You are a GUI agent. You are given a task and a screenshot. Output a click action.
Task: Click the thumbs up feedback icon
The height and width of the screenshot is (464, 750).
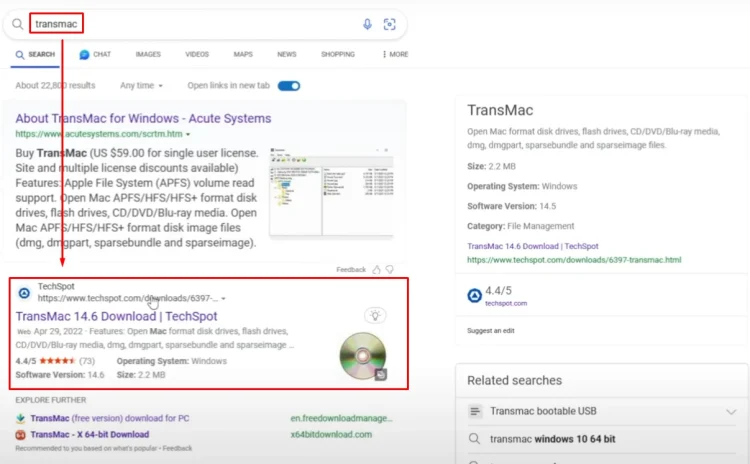point(376,269)
